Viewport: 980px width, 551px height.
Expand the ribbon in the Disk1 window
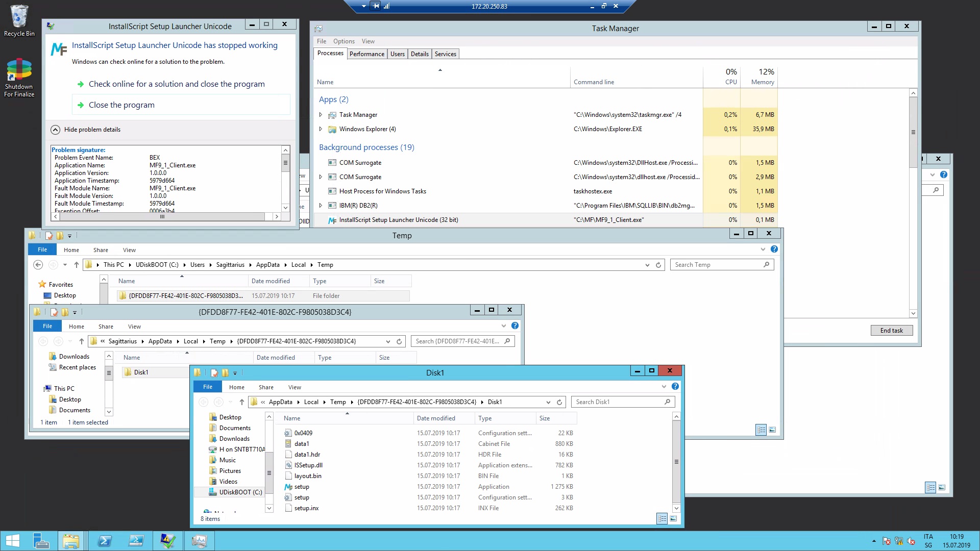pyautogui.click(x=664, y=387)
